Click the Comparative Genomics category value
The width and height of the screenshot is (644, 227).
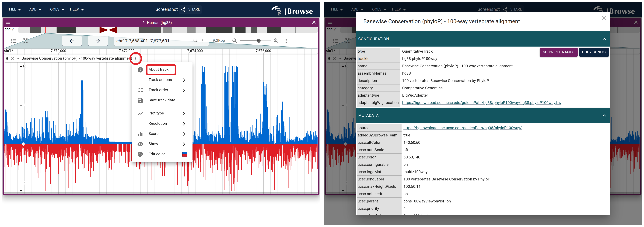point(422,88)
